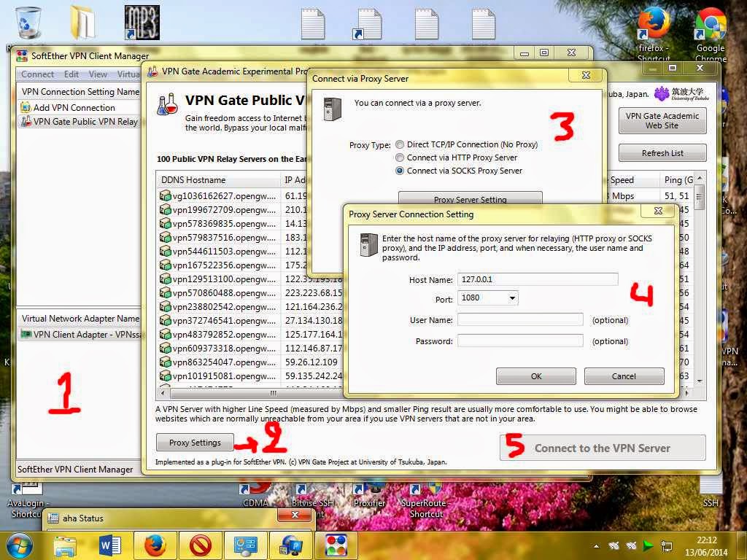This screenshot has width=747, height=560.
Task: Click the taskbar clock showing 22:12
Action: [x=706, y=546]
